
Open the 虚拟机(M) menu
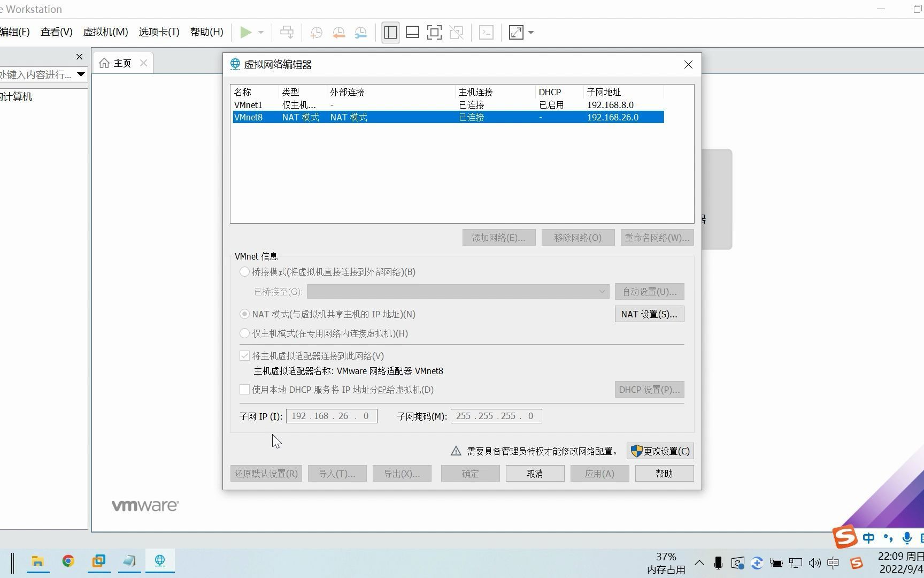[105, 32]
